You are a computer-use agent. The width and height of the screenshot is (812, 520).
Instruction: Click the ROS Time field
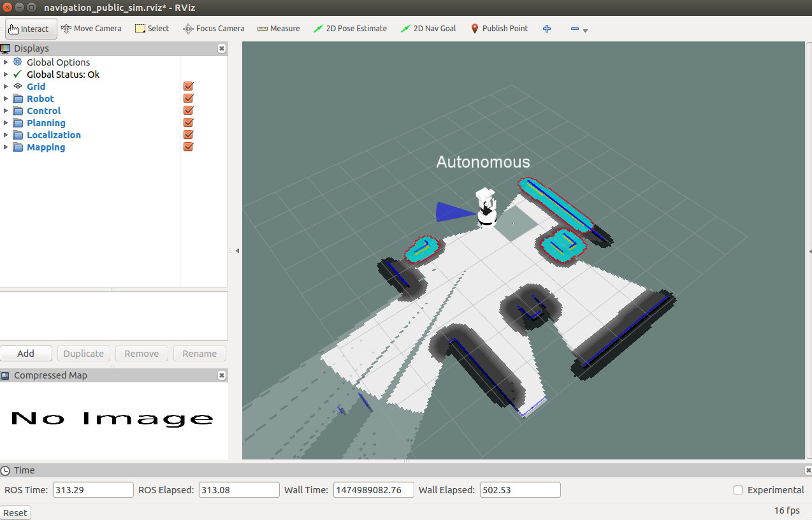click(93, 490)
